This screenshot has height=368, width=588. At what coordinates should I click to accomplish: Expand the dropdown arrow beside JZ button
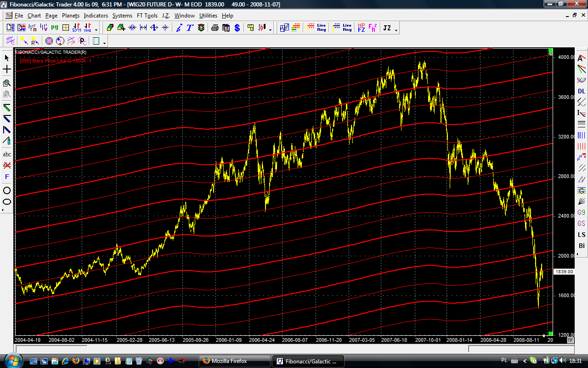(396, 29)
